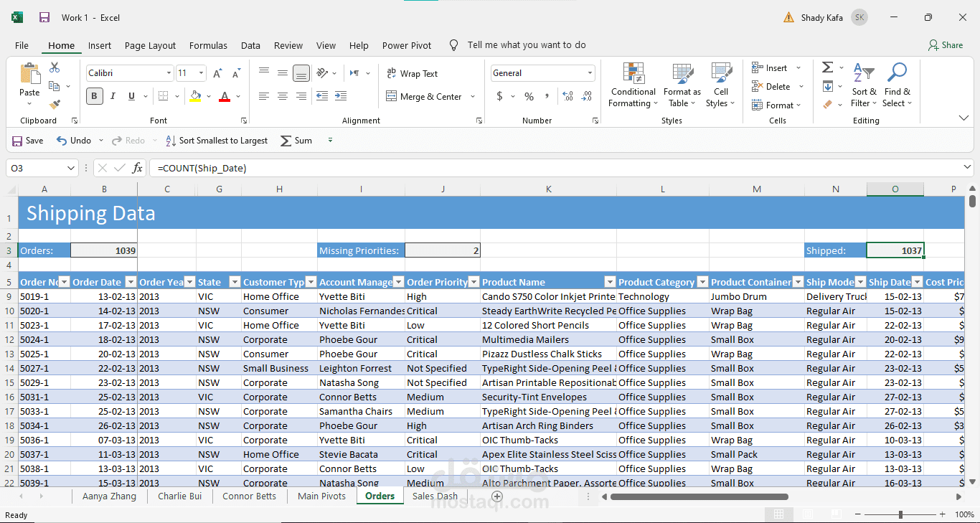Apply bold formatting to the selection
Image resolution: width=980 pixels, height=523 pixels.
pos(94,95)
